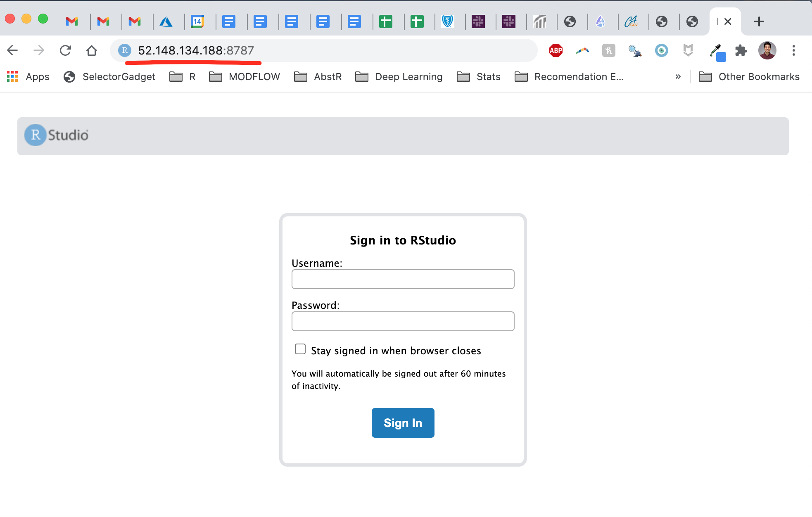
Task: Open the water drop icon tab
Action: coord(601,21)
